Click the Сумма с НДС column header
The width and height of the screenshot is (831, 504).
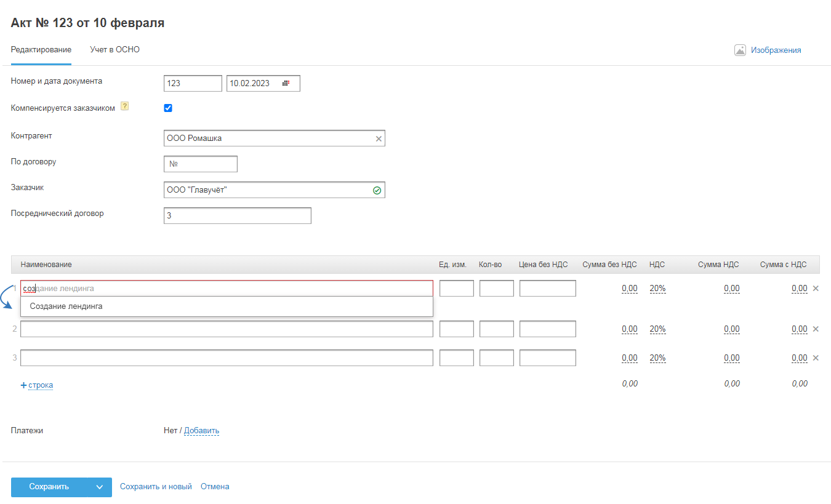[783, 265]
